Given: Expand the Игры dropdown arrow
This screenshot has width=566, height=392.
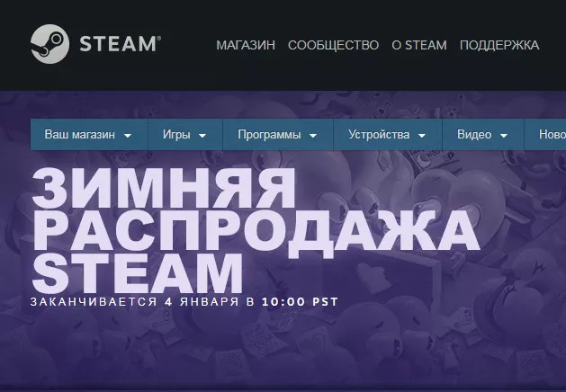Looking at the screenshot, I should (202, 136).
